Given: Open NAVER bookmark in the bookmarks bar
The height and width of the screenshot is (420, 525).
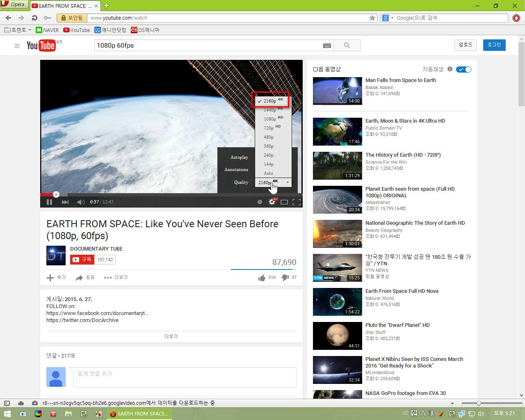Looking at the screenshot, I should 47,30.
